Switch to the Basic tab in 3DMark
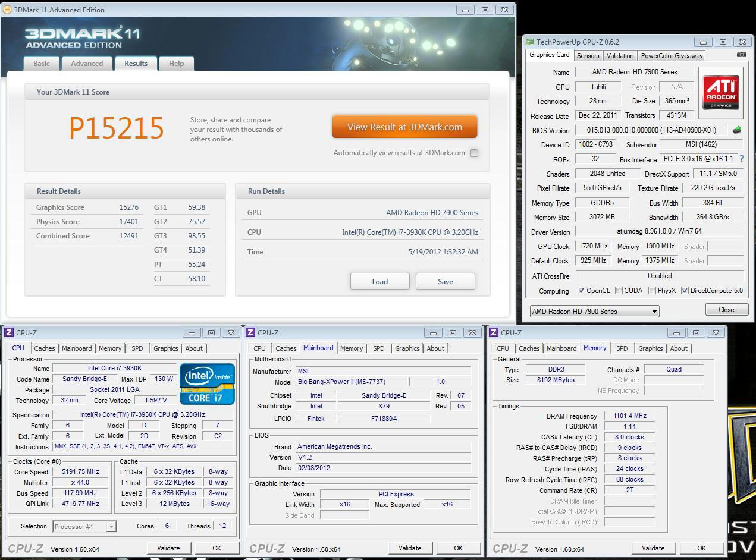The width and height of the screenshot is (756, 560). tap(42, 64)
